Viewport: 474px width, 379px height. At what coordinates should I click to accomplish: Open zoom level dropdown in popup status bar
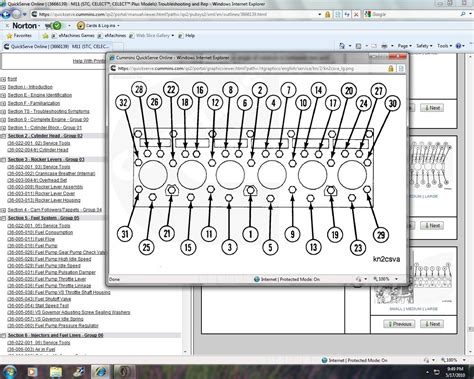pyautogui.click(x=396, y=279)
